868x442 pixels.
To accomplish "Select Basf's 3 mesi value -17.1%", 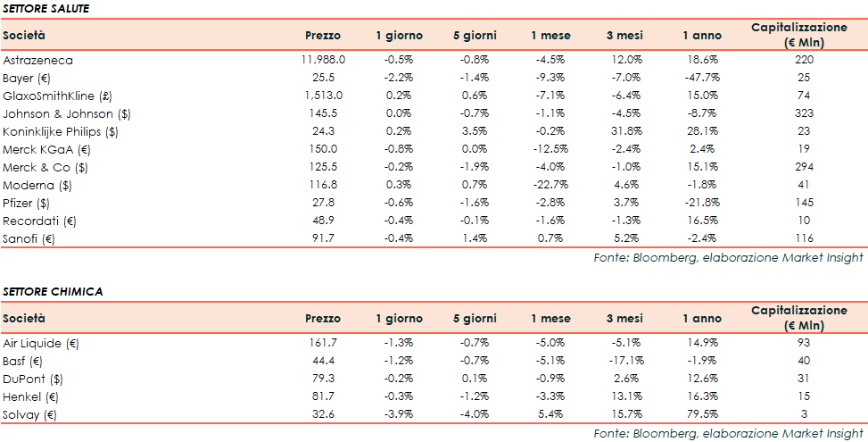I will [624, 361].
